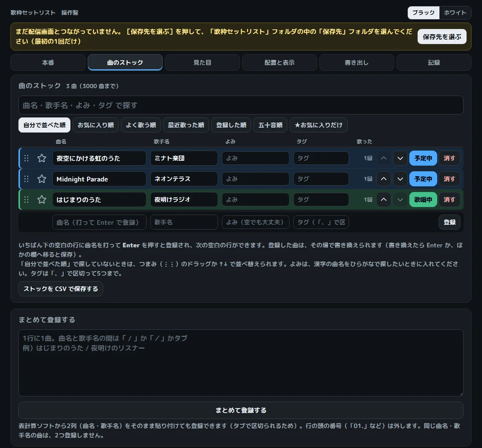Open the 記録 tab
Screen dimensions: 482x448
tap(434, 62)
